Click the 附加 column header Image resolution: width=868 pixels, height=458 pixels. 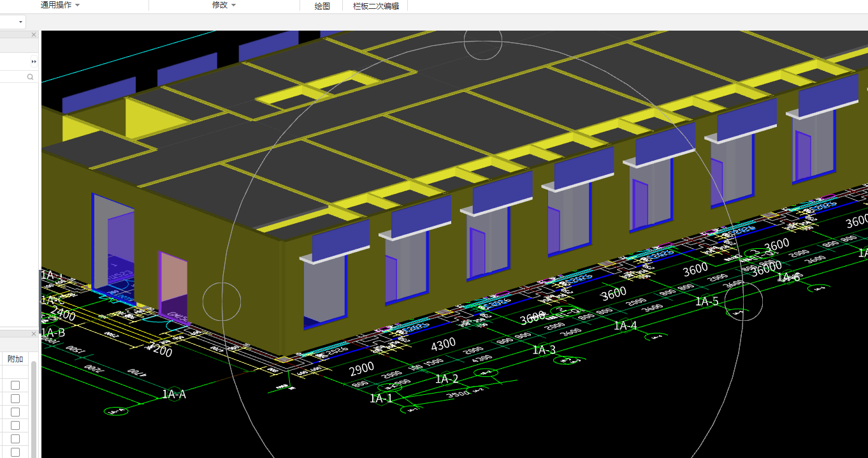15,359
